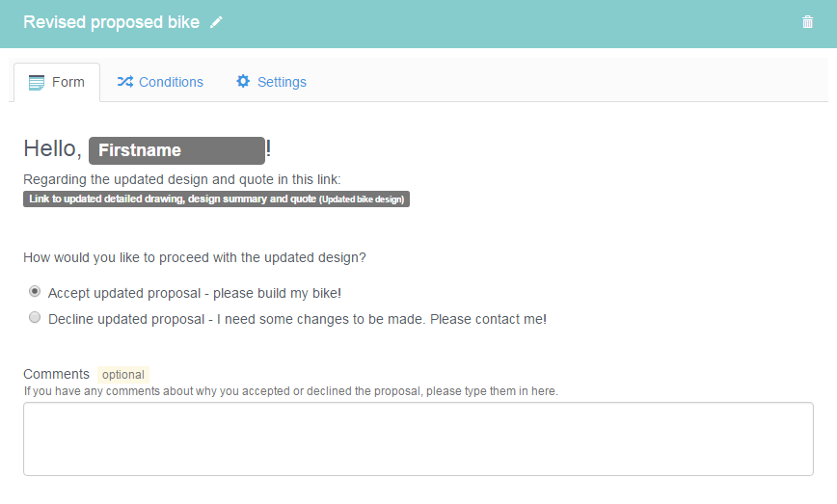Click the proceed with updated design question text

coord(195,258)
